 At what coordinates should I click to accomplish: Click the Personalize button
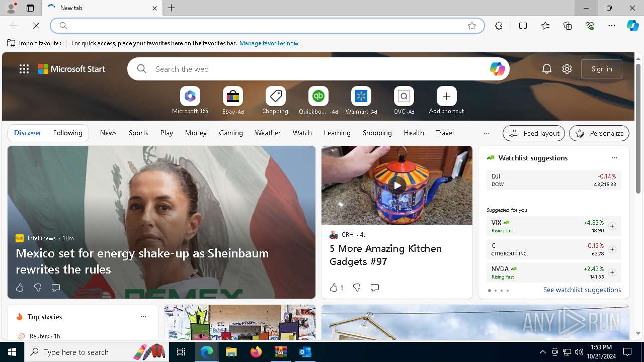coord(599,133)
